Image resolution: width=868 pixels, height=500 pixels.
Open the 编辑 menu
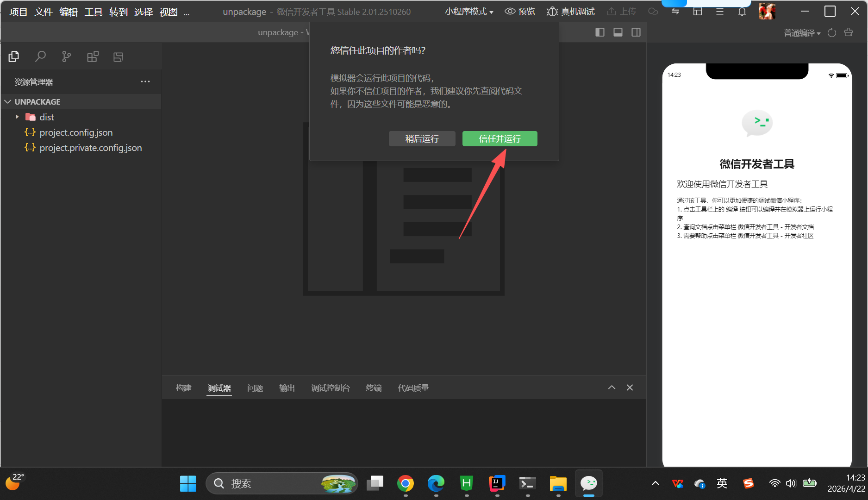[x=69, y=12]
